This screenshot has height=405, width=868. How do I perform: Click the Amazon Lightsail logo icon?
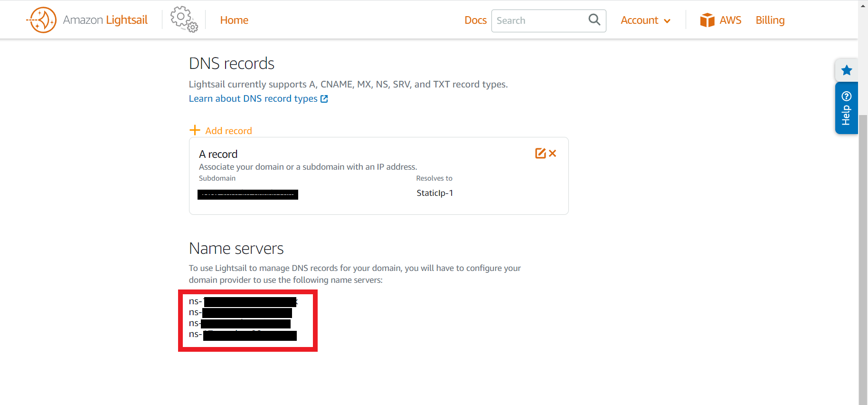coord(42,20)
